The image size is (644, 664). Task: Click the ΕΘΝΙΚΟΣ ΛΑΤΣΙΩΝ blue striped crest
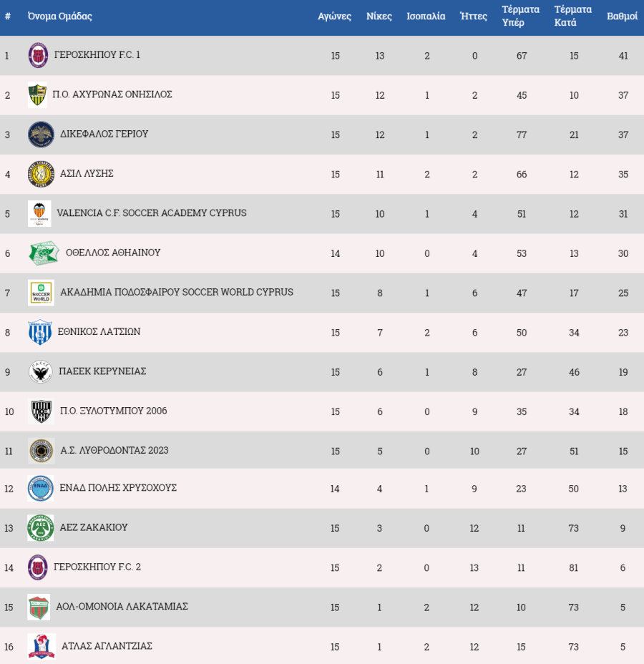(x=40, y=333)
